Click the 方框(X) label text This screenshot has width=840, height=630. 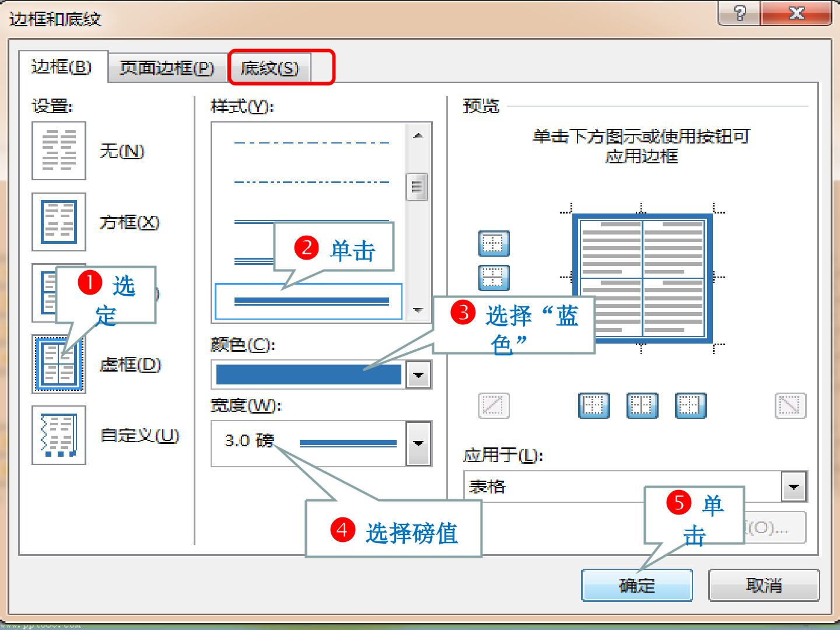pos(129,222)
